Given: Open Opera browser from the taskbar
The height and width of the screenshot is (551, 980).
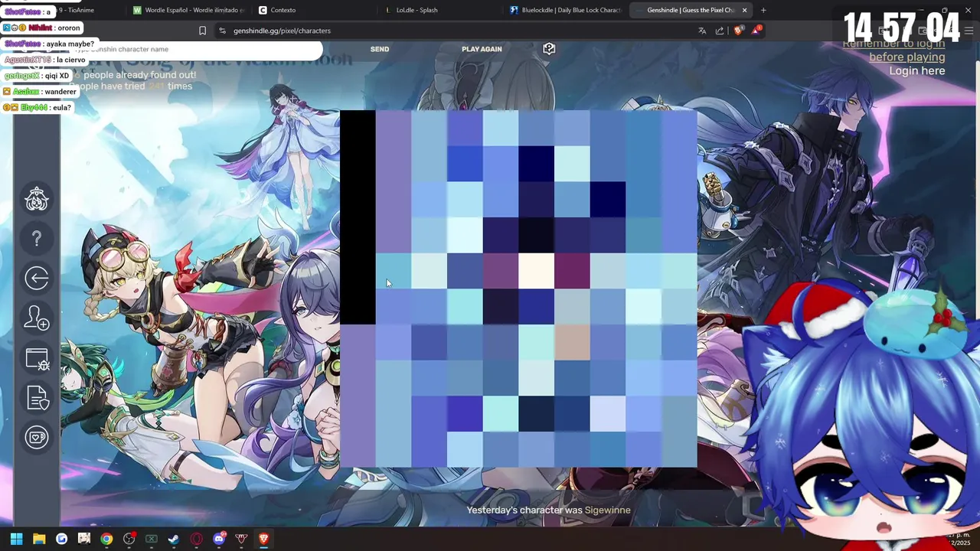Looking at the screenshot, I should (x=197, y=539).
